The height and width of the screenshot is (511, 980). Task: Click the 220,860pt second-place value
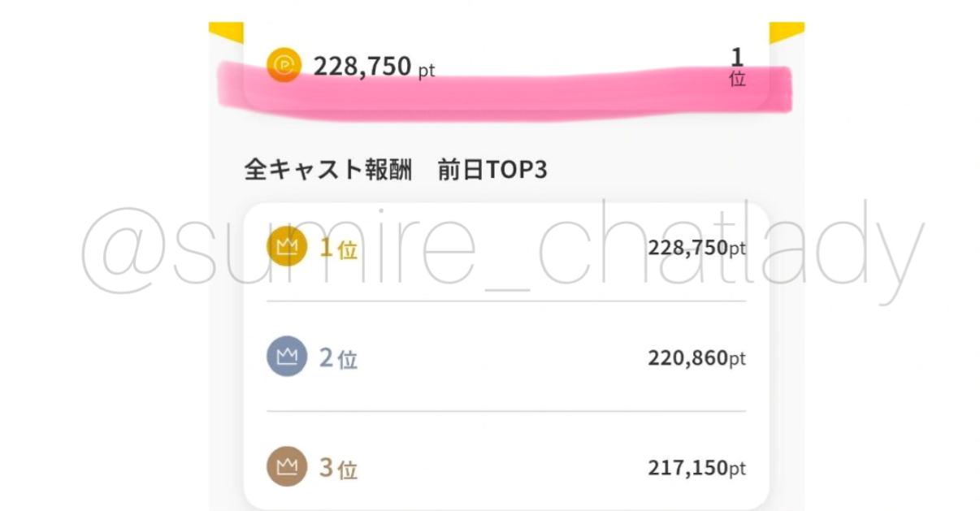[696, 357]
